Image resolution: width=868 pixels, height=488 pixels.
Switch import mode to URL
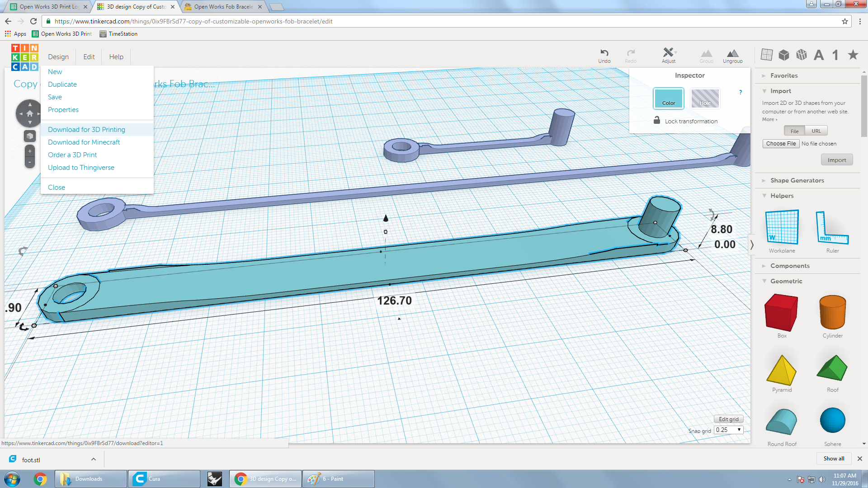(x=816, y=131)
